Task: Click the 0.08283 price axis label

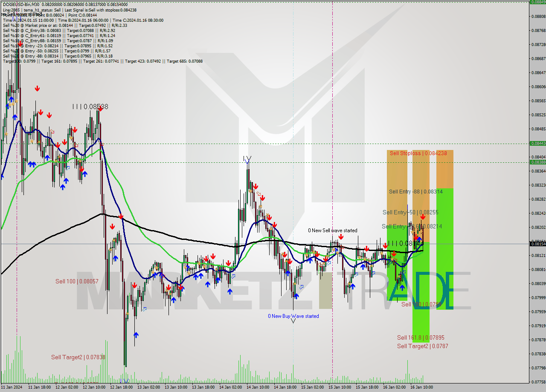Action: (x=538, y=199)
